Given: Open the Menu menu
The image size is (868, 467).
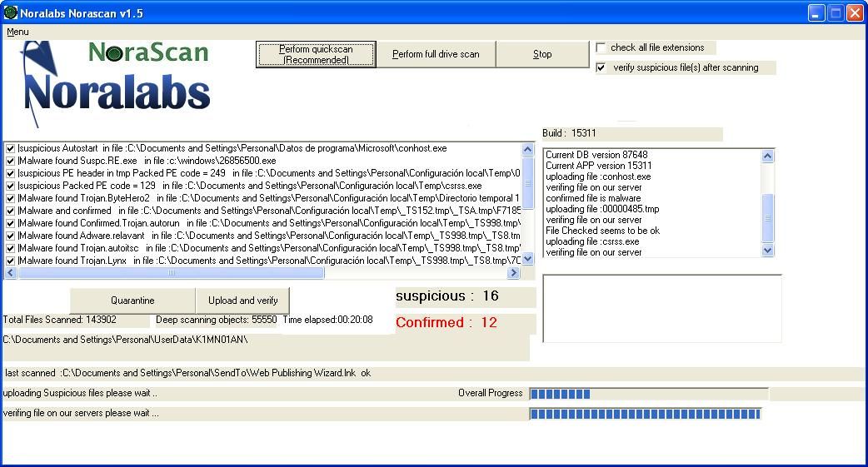Looking at the screenshot, I should click(17, 32).
